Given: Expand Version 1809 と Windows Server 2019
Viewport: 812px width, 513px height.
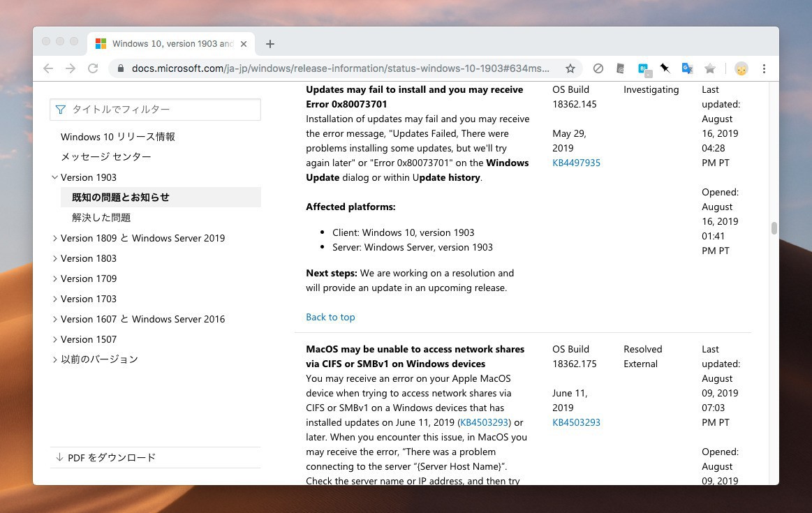Looking at the screenshot, I should point(55,238).
